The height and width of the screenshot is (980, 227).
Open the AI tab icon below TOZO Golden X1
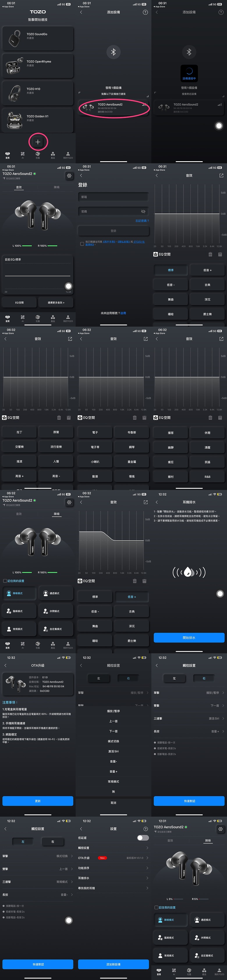click(22, 155)
